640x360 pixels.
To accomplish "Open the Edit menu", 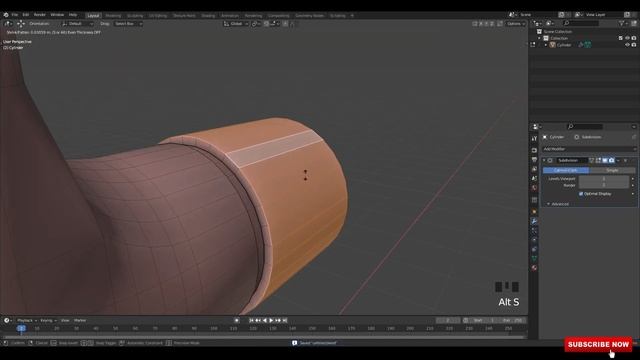I will [26, 15].
